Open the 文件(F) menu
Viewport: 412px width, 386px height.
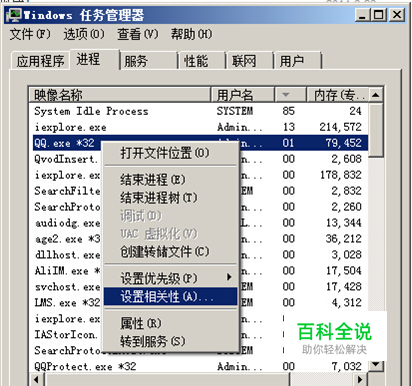(30, 34)
